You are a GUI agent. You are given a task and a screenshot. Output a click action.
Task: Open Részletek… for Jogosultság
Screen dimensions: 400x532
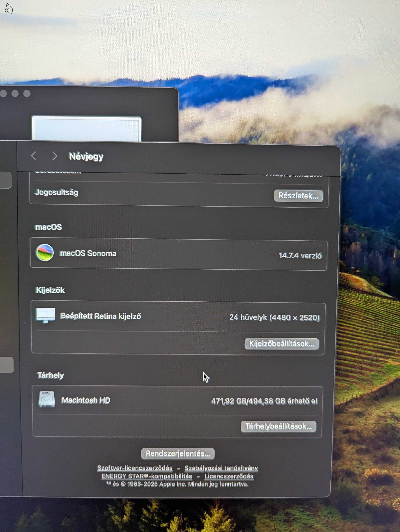point(298,196)
